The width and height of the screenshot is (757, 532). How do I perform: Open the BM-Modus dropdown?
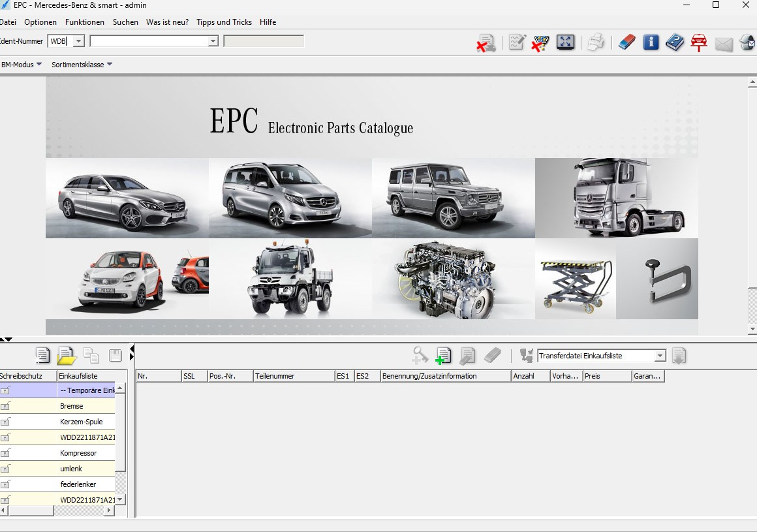[22, 65]
